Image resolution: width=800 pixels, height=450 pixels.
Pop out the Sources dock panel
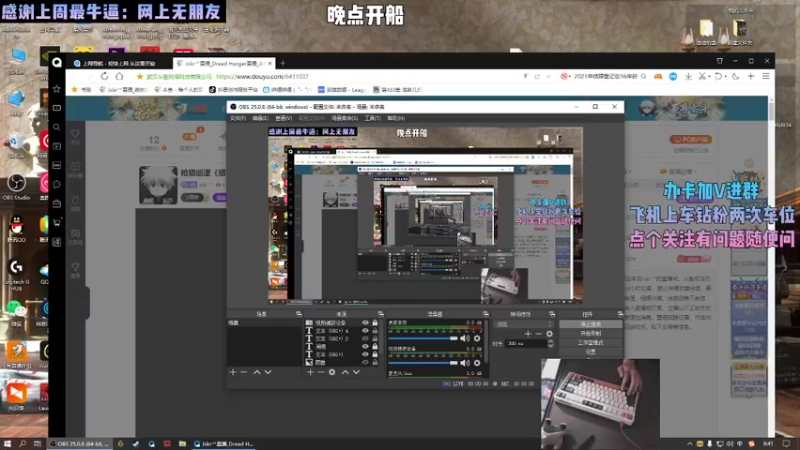381,314
